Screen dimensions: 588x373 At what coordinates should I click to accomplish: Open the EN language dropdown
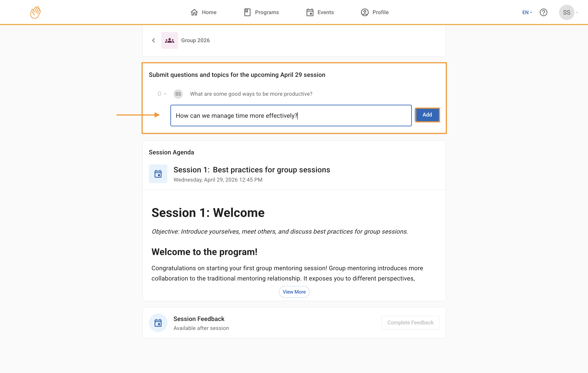pos(527,12)
